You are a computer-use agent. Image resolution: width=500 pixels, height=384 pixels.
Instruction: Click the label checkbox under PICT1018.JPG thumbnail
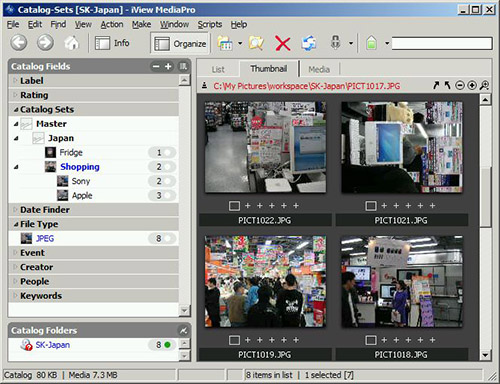pos(371,340)
